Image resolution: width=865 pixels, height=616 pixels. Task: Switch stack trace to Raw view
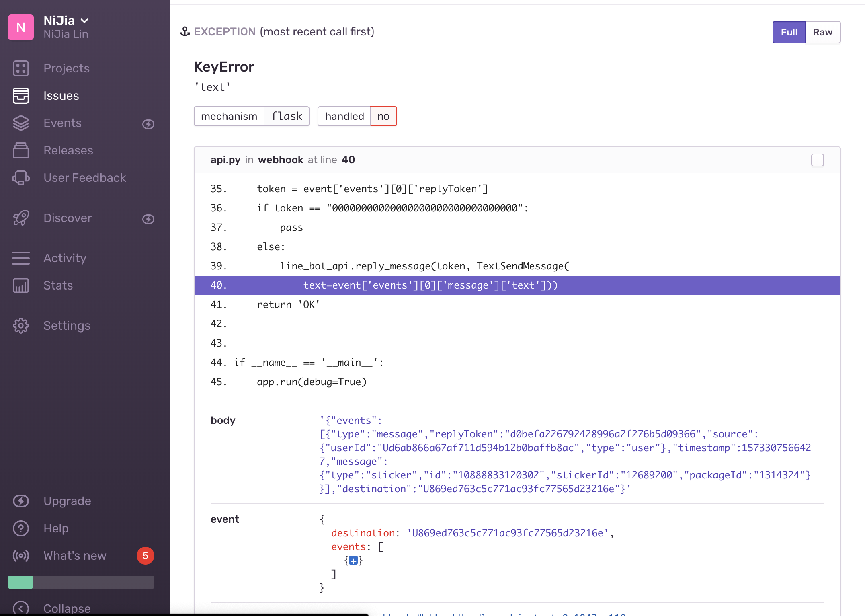tap(822, 32)
